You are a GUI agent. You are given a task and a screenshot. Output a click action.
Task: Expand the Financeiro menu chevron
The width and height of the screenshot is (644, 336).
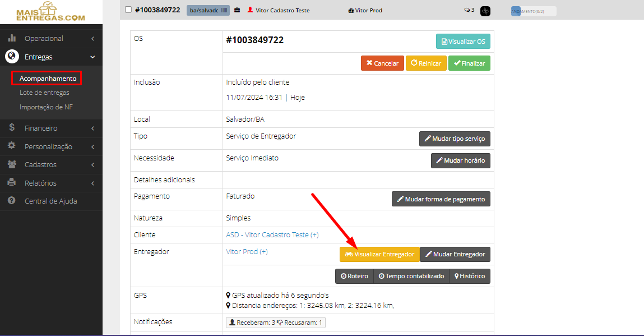[x=93, y=128]
